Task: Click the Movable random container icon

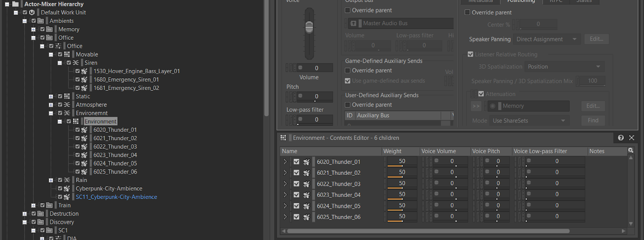Action: point(67,54)
